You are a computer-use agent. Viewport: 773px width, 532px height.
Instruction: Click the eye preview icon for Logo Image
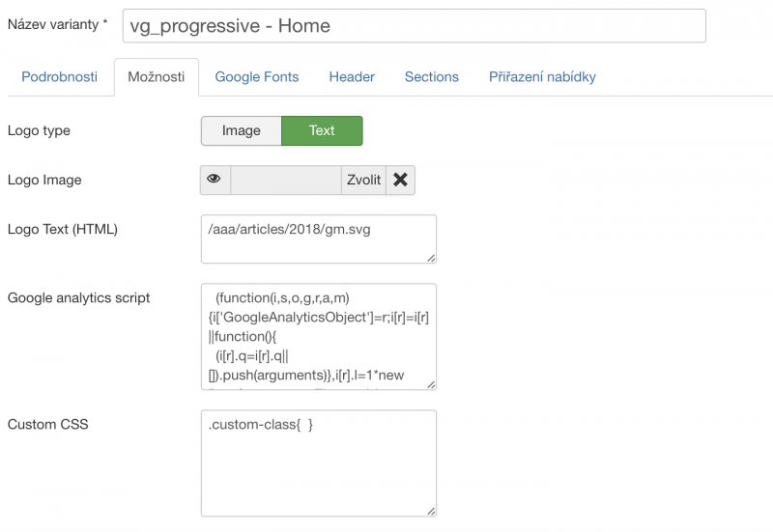(215, 180)
